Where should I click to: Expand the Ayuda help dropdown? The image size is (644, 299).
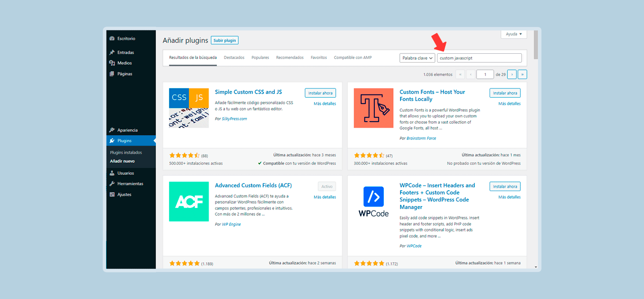tap(514, 34)
